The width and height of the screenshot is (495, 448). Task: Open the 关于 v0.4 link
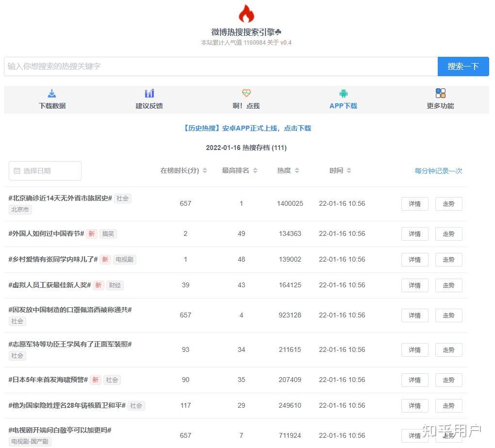[279, 43]
